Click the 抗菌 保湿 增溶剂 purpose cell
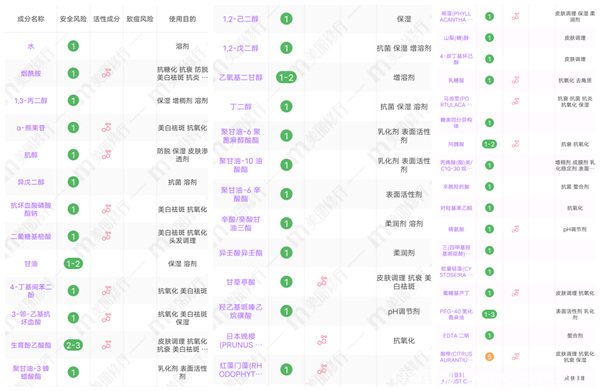The height and width of the screenshot is (391, 600). [404, 48]
